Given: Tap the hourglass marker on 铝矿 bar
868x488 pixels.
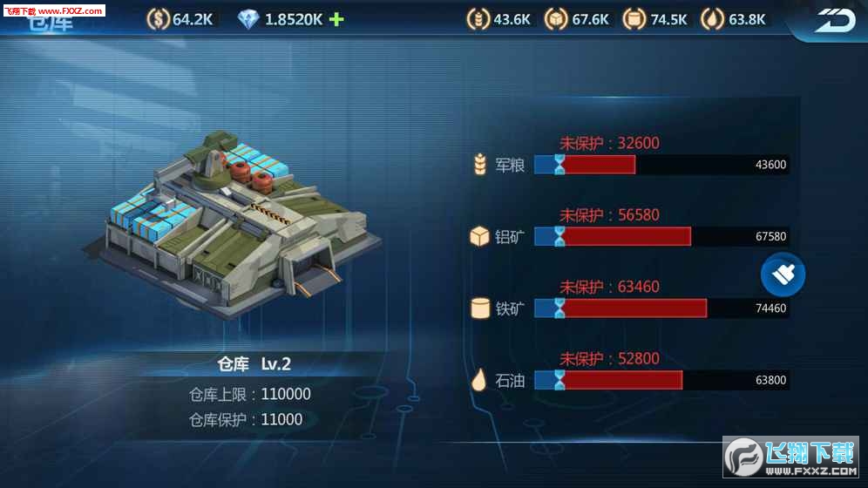Looking at the screenshot, I should (x=559, y=236).
